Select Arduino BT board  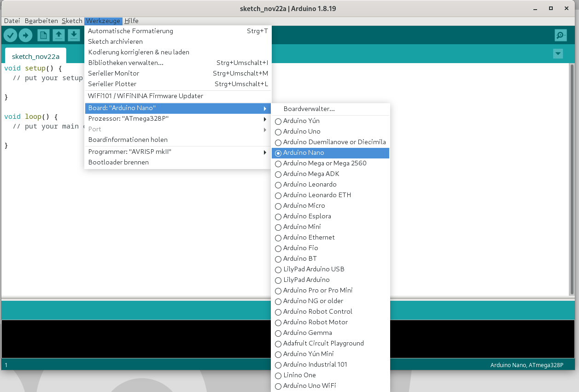331,258
